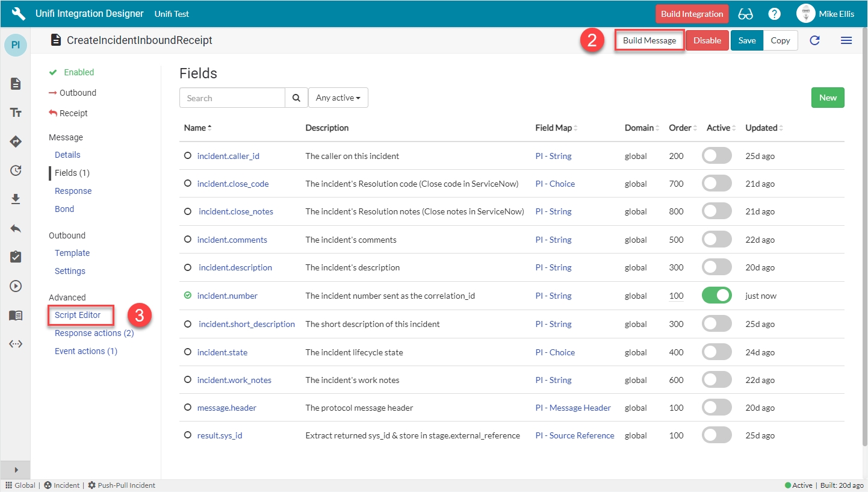
Task: Click the Build Message button
Action: [x=649, y=40]
